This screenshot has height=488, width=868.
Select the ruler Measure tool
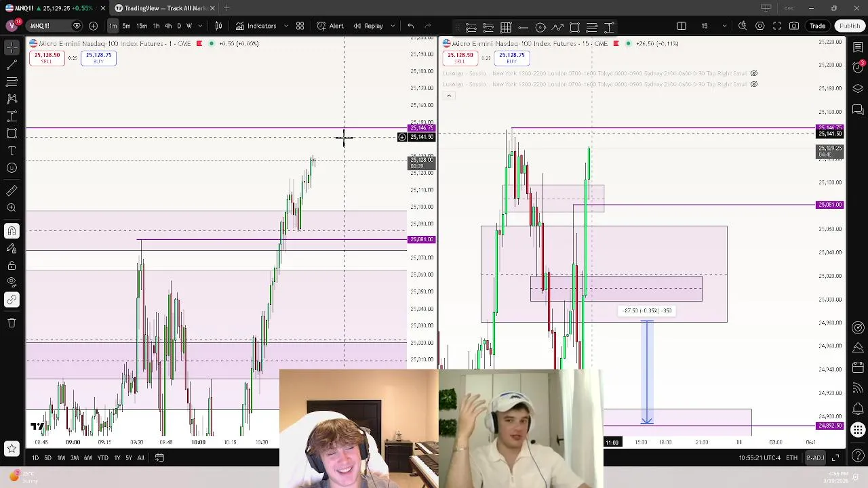(12, 191)
